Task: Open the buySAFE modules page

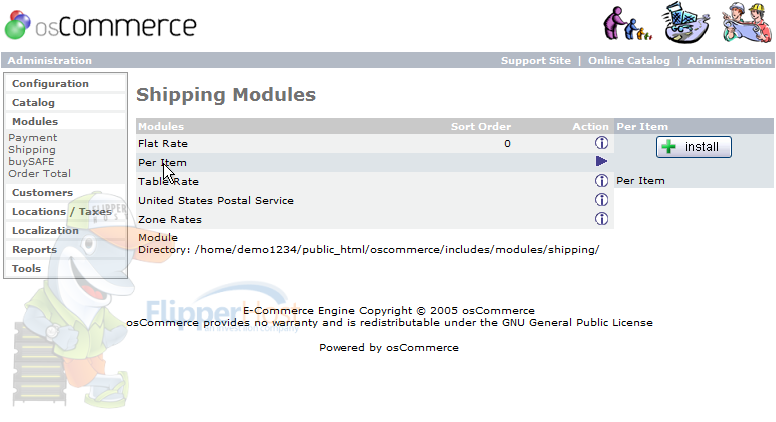Action: coord(31,161)
